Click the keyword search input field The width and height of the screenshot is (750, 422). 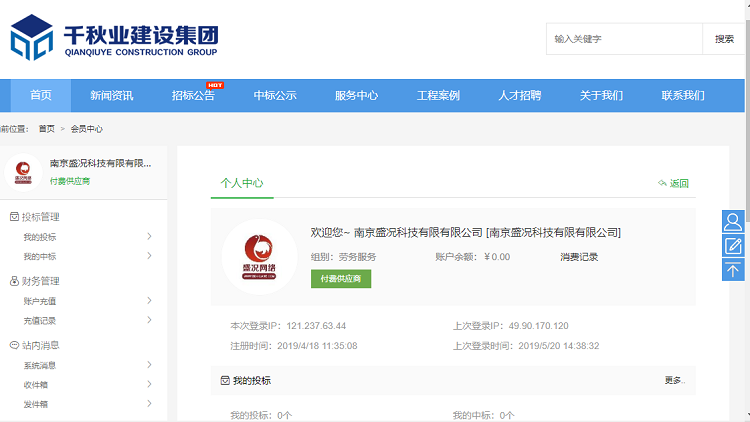click(x=624, y=39)
